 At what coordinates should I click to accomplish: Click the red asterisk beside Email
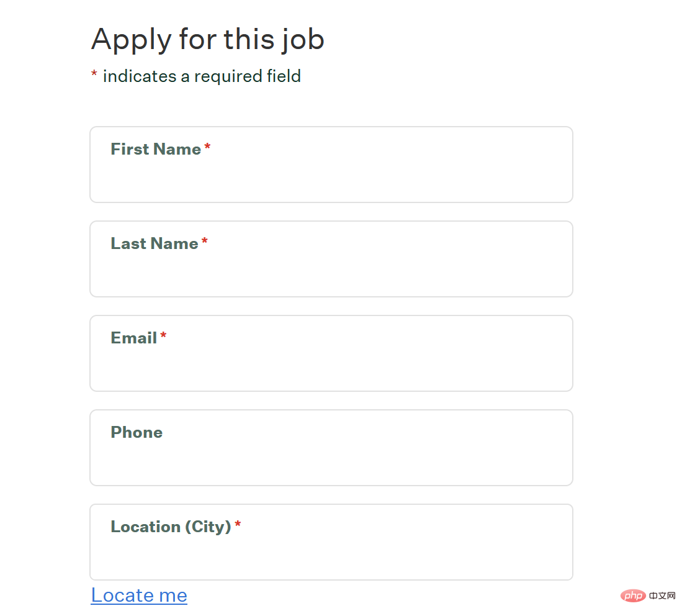(x=163, y=336)
